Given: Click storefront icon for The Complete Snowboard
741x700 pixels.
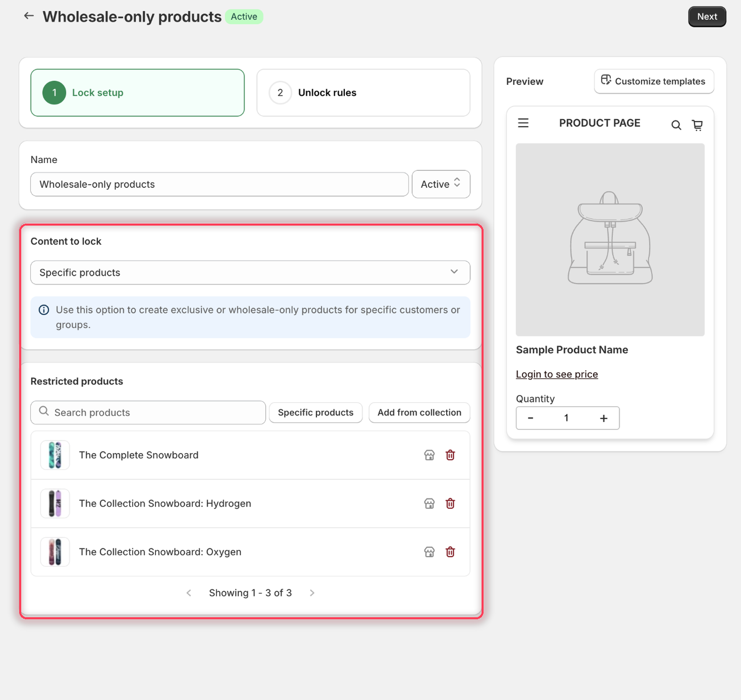Looking at the screenshot, I should coord(429,455).
